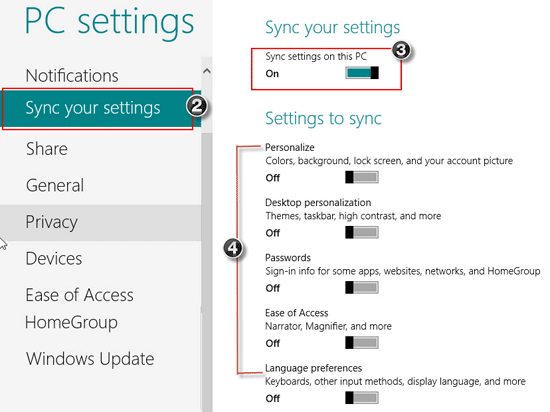
Task: Enable the Personalize sync toggle
Action: [362, 177]
